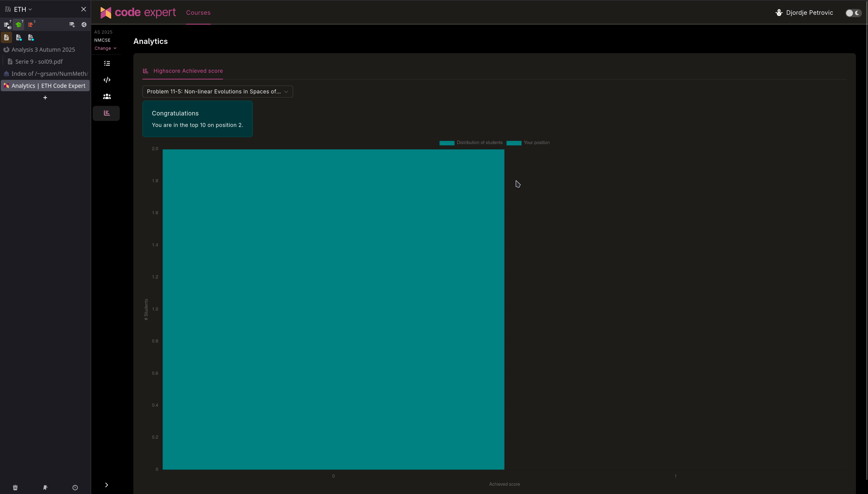
Task: Open Serie 9 - sol09.pdf tab
Action: [x=39, y=62]
